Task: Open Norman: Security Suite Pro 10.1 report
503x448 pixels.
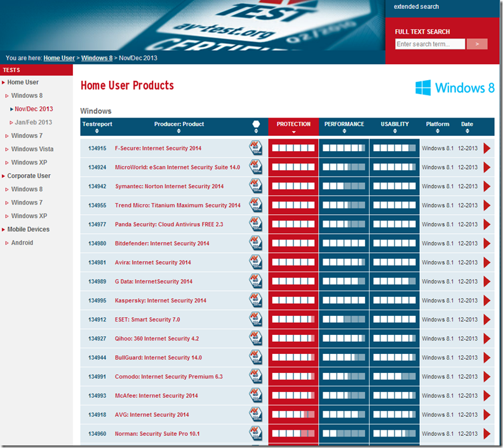Action: [158, 433]
